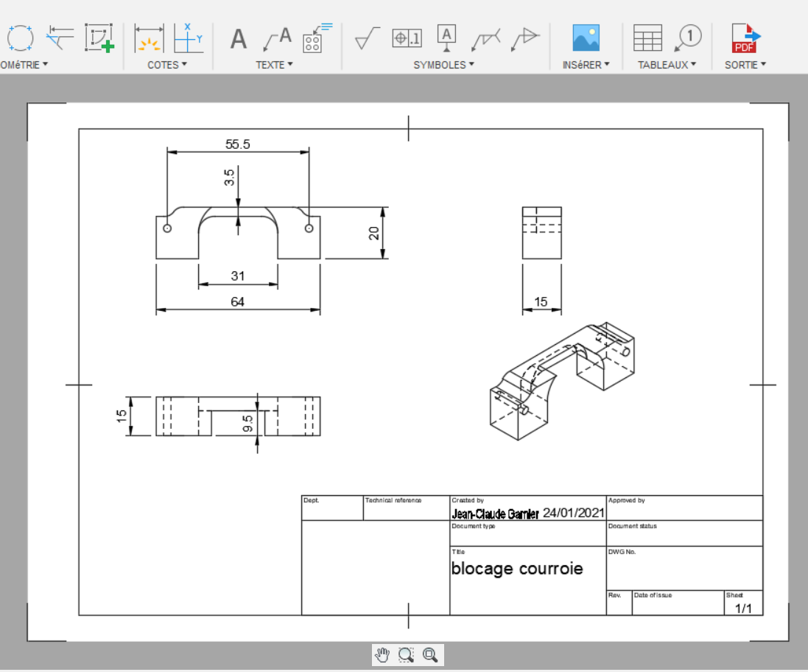Screen dimensions: 808x672
Task: Insert an image with the picture icon
Action: (586, 38)
